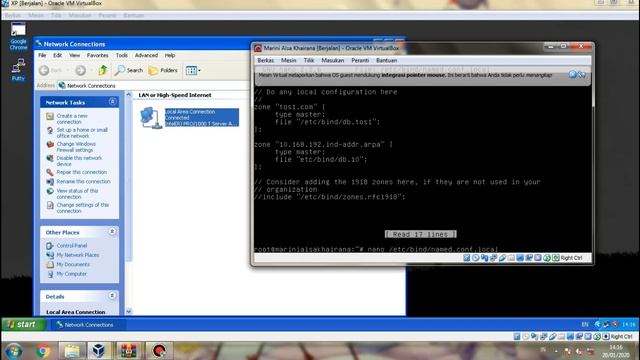Viewport: 640px width, 360px height.
Task: Open VirtualBox from host taskbar
Action: (99, 351)
